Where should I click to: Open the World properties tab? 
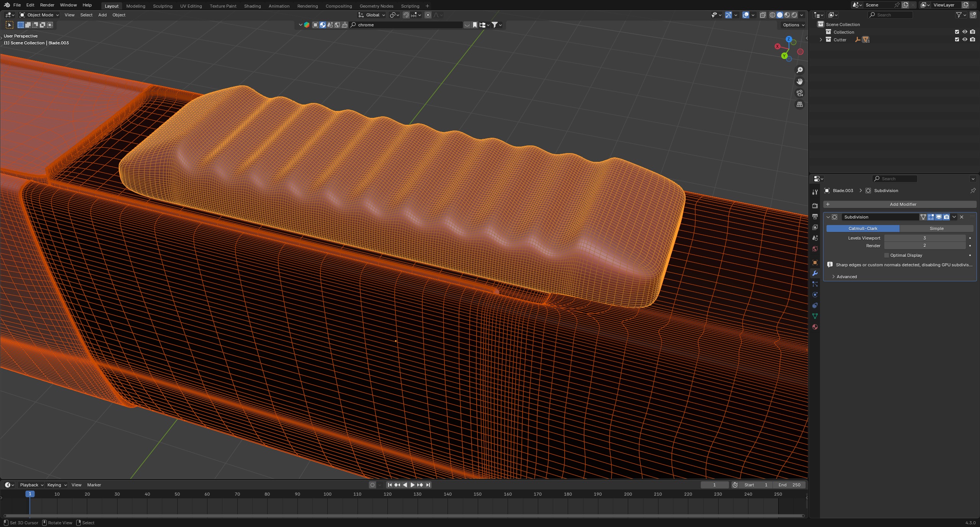[815, 249]
